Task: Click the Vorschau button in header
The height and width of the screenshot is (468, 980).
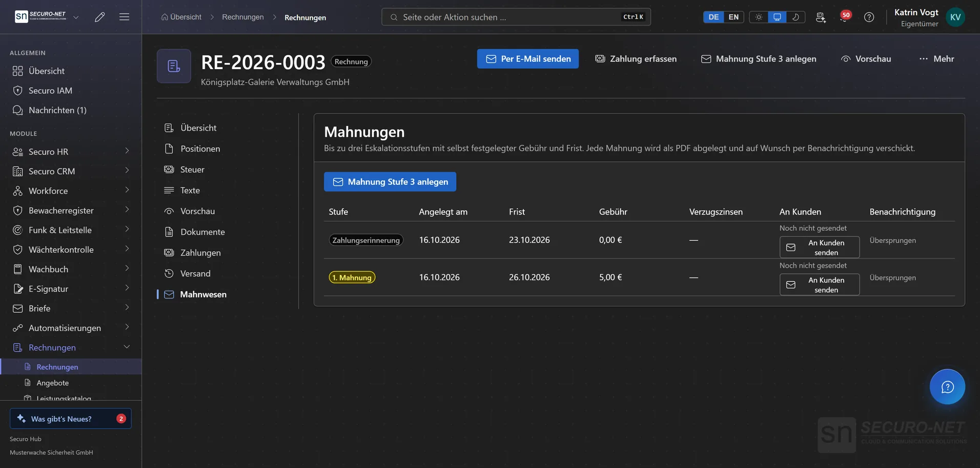Action: pyautogui.click(x=866, y=59)
